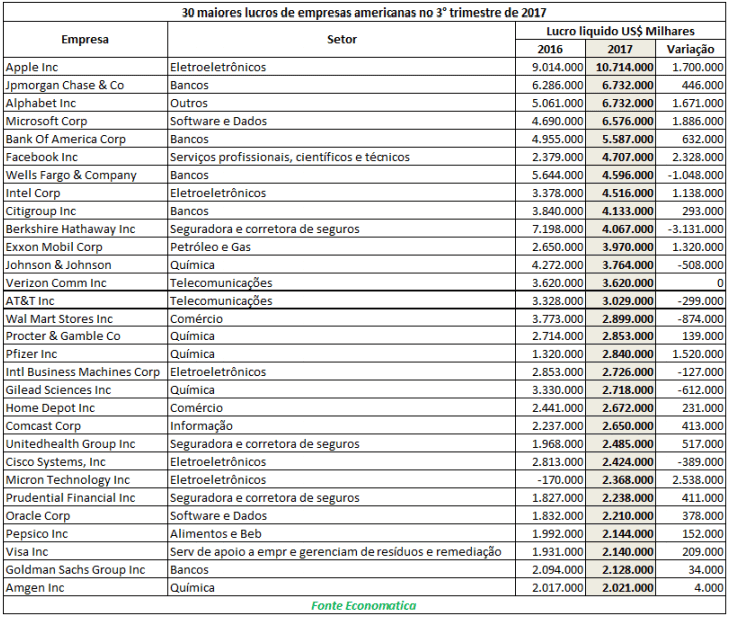Select the Amgen Inc cell
The image size is (729, 617).
click(85, 588)
